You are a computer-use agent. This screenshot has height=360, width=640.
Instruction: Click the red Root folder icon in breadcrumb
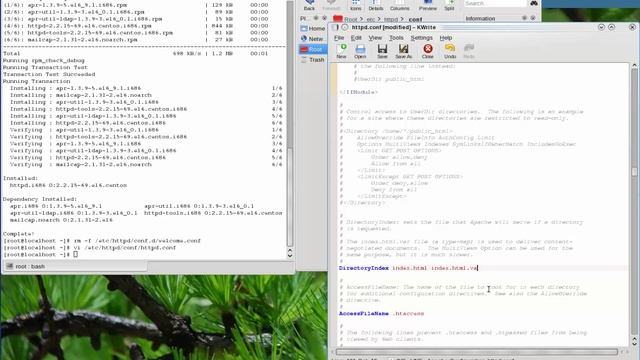click(x=338, y=19)
